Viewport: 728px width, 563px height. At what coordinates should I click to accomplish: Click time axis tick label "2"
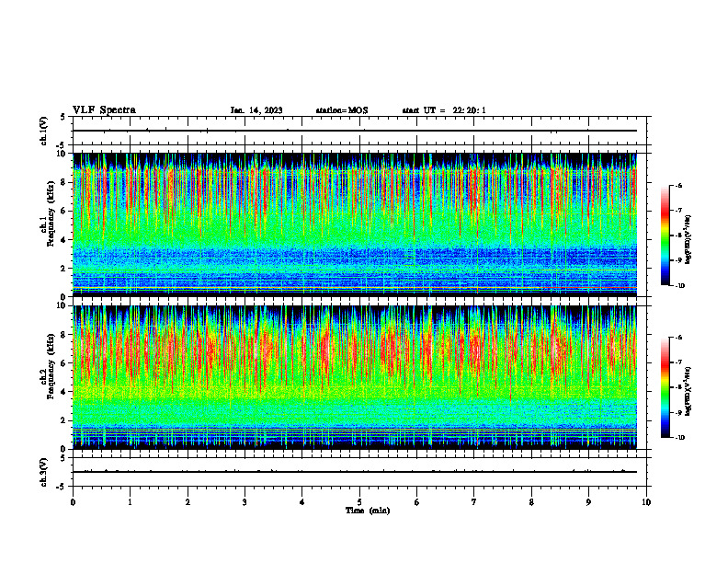pos(188,502)
